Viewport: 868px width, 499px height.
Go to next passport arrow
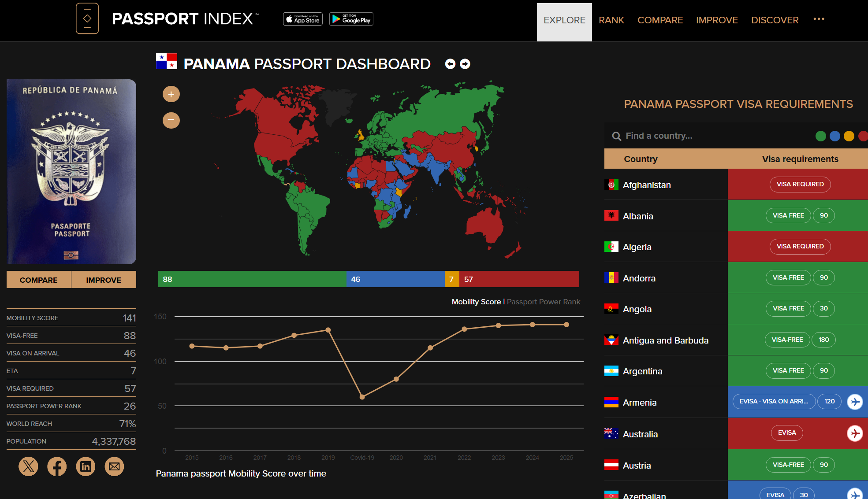[465, 64]
